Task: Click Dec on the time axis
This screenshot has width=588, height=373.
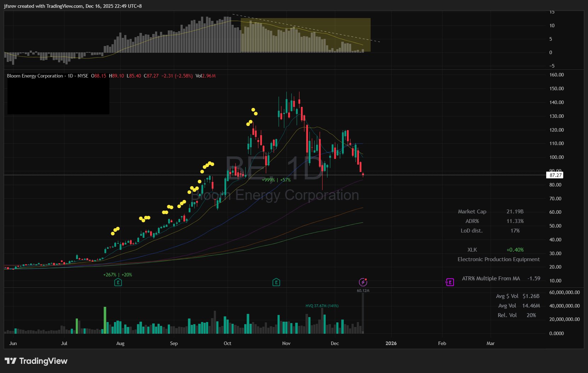Action: coord(335,343)
